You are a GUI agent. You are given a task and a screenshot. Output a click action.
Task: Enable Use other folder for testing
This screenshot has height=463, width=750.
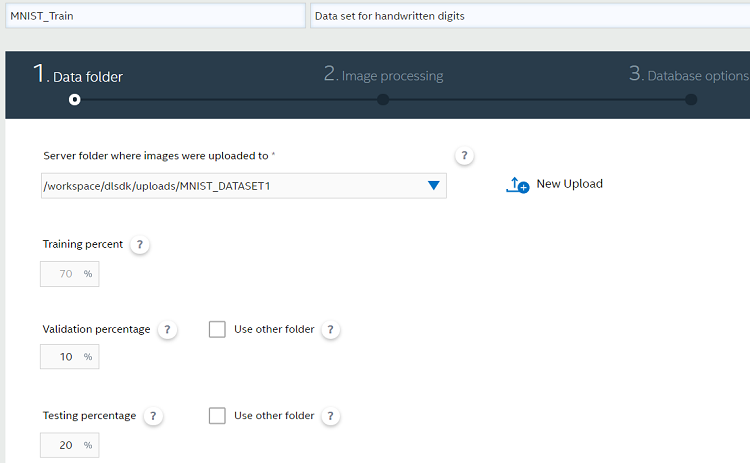[217, 416]
